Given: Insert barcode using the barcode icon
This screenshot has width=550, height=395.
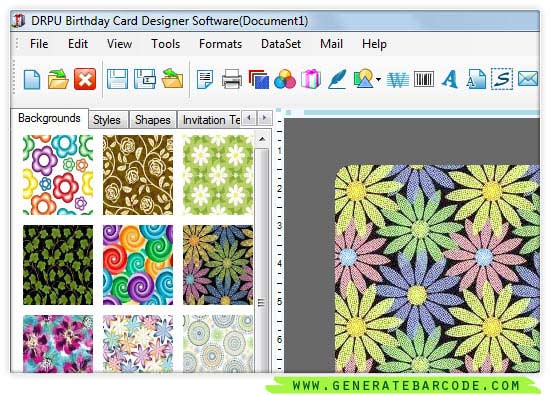Looking at the screenshot, I should (x=424, y=79).
